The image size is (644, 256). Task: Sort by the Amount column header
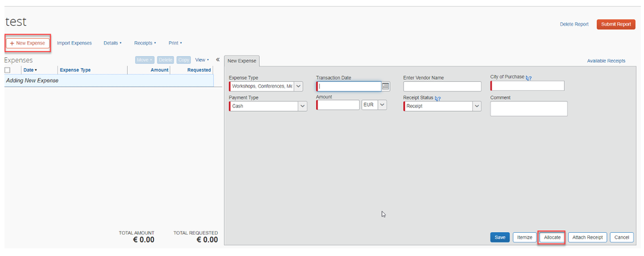(159, 70)
